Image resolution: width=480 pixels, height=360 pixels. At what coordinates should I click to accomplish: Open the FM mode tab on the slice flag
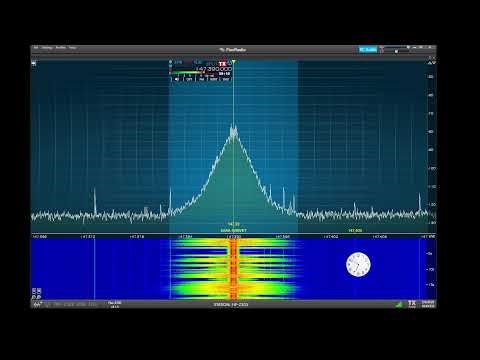[x=201, y=79]
